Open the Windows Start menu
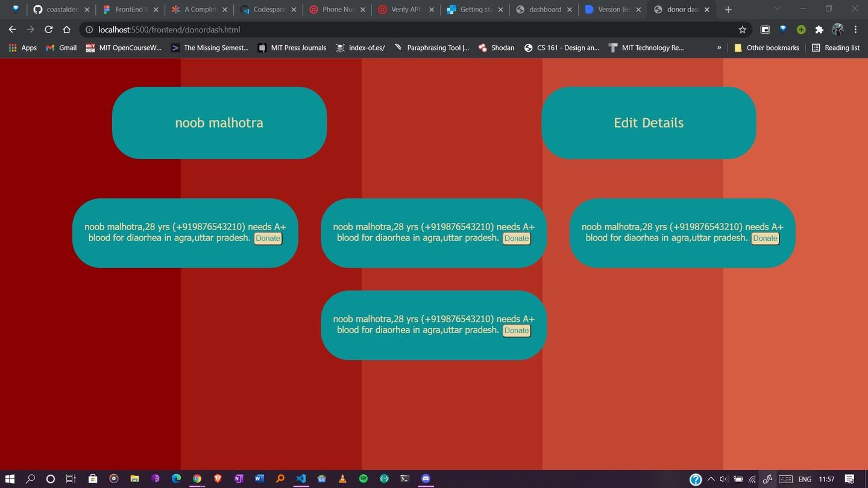 (x=10, y=479)
